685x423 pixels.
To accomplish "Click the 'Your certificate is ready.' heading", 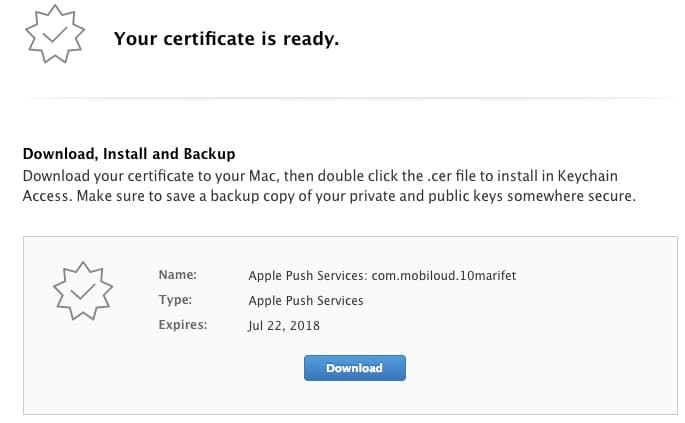I will (226, 39).
